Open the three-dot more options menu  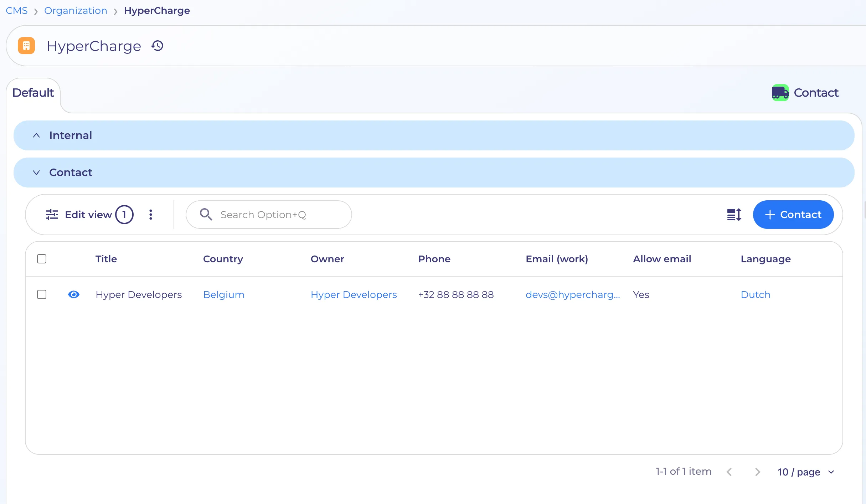[151, 215]
